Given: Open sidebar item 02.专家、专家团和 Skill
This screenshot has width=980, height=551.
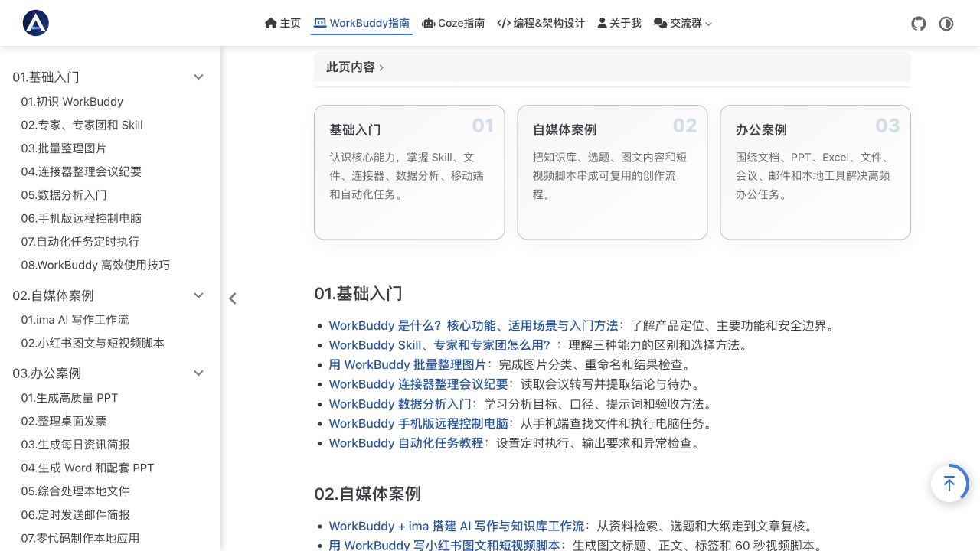Looking at the screenshot, I should coord(82,125).
